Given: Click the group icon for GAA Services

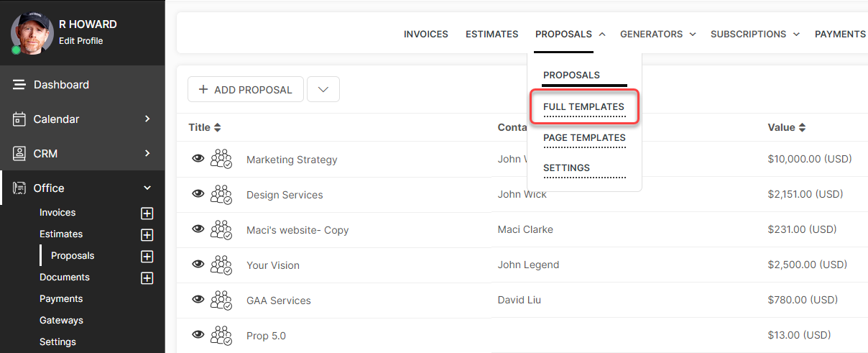Looking at the screenshot, I should pos(221,301).
